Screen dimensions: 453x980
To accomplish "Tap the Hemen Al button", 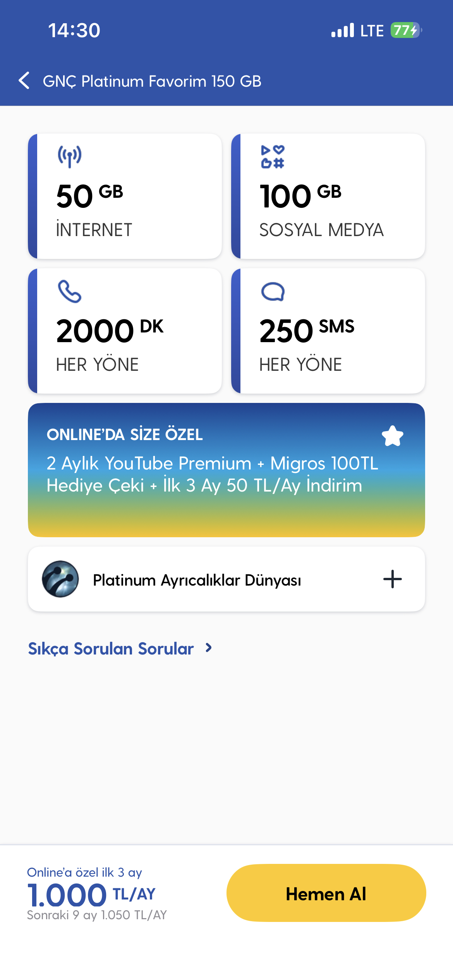I will pos(326,893).
